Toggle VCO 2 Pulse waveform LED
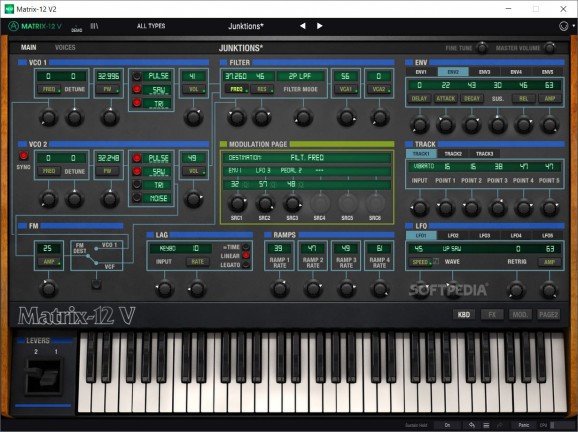The width and height of the screenshot is (578, 432). point(137,158)
